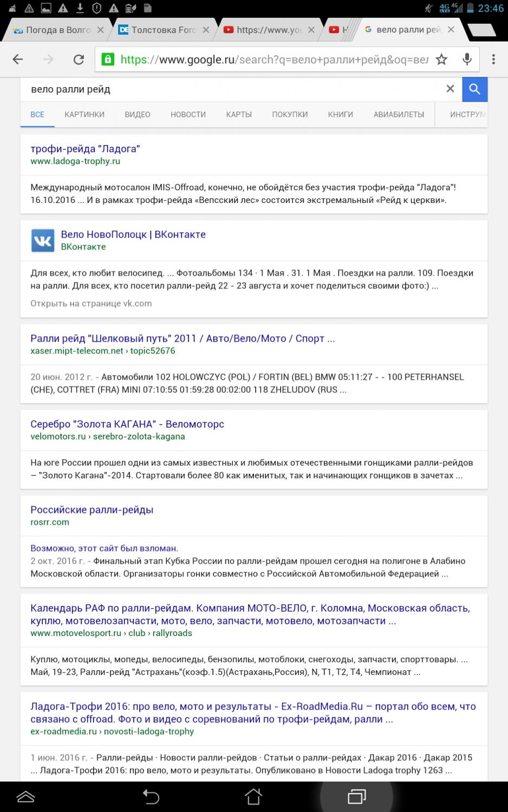Open Серебро "Золота КАГАНА" - Веломоторс result
This screenshot has height=812, width=508.
(127, 424)
